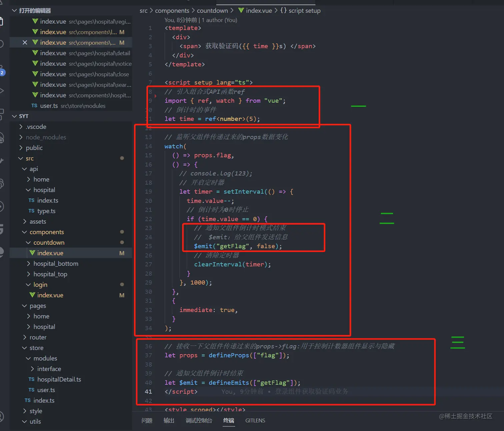Click line number 41 in the gutter
The height and width of the screenshot is (431, 504).
tap(148, 392)
